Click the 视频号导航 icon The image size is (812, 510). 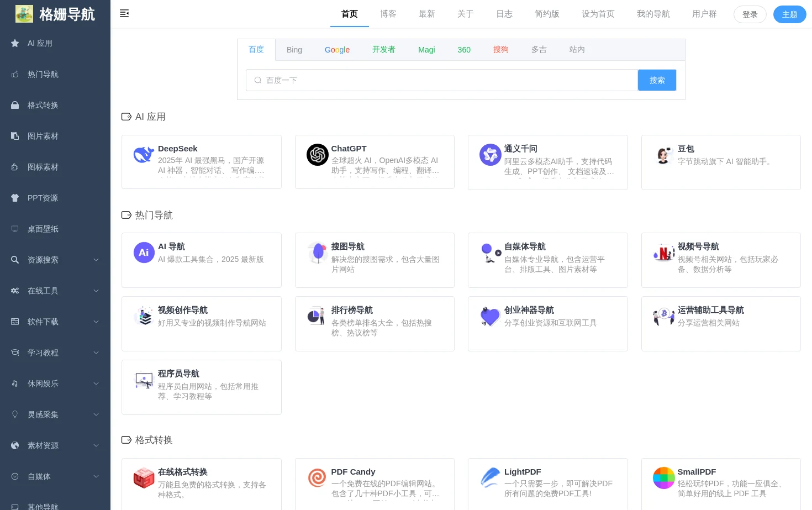(663, 253)
